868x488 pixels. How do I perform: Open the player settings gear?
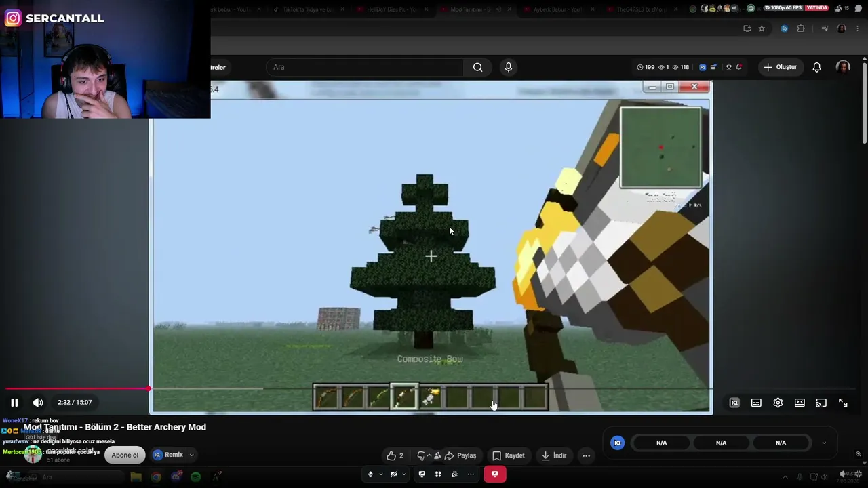[x=778, y=403]
